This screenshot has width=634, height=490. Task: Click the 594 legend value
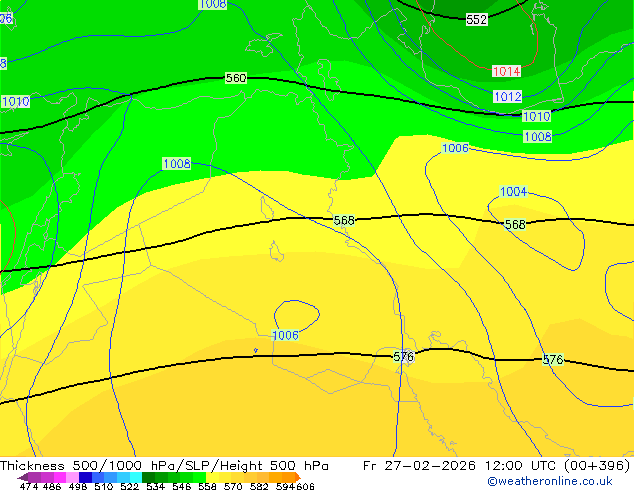click(x=285, y=486)
